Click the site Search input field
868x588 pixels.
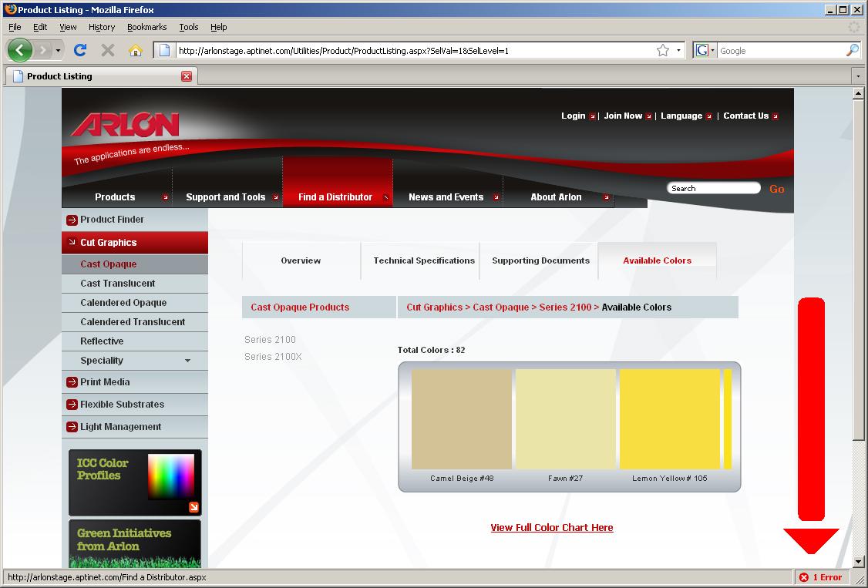(714, 188)
